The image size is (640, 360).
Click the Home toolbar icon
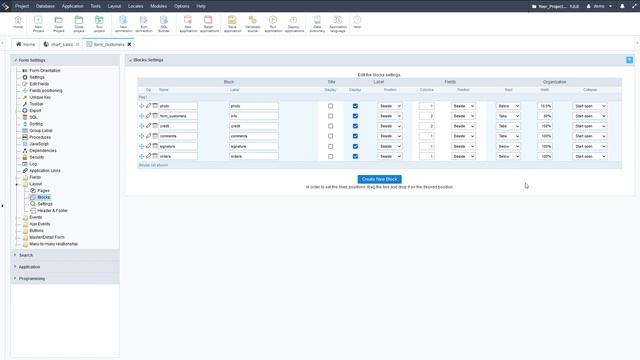coord(18,23)
